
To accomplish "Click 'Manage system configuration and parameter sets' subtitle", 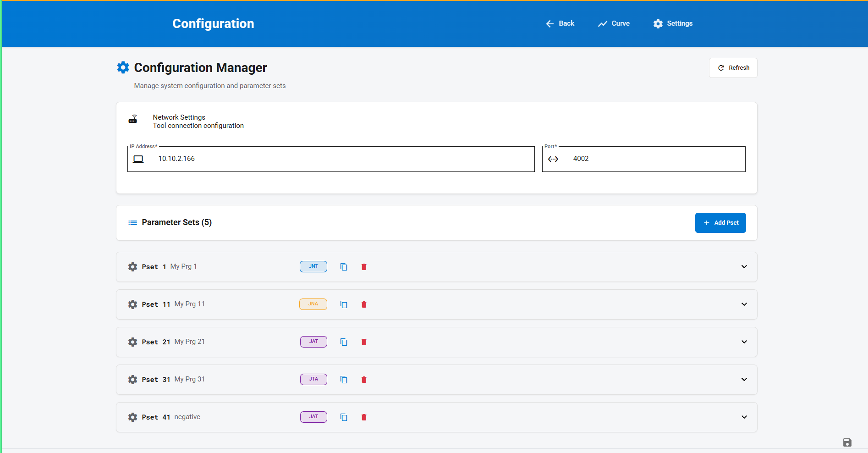I will pos(210,86).
